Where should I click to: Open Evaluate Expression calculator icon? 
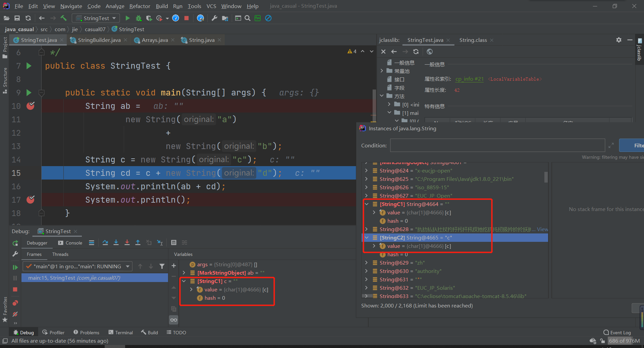click(174, 242)
